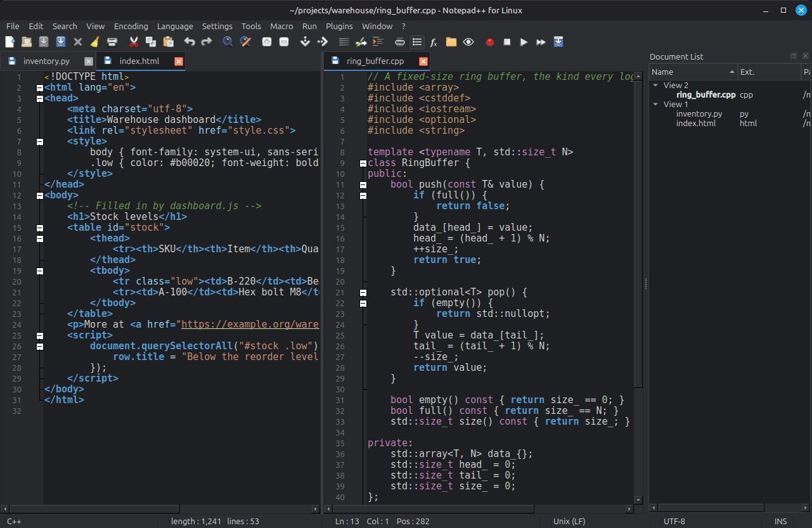Start macro recording with red button
Viewport: 812px width, 528px height.
(489, 42)
